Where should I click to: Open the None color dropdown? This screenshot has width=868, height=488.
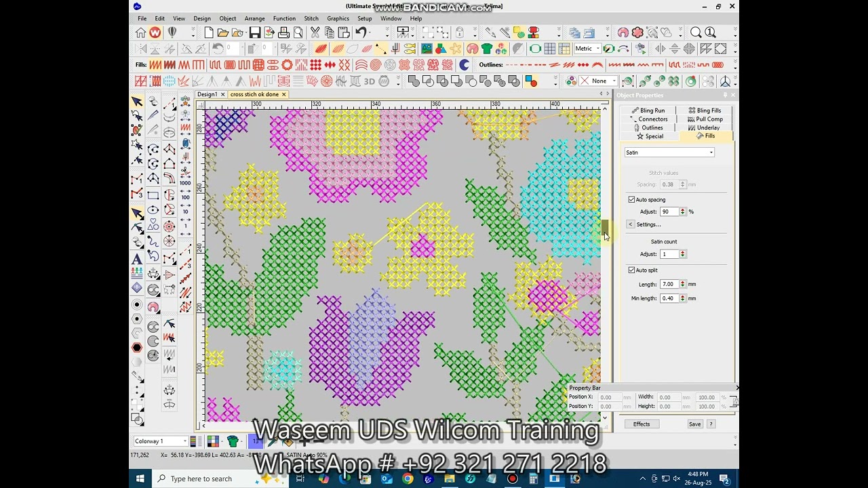[613, 81]
